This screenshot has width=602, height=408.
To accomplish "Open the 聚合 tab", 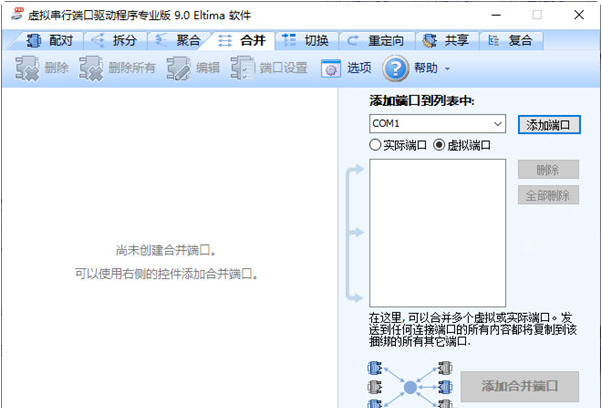I will click(x=179, y=40).
